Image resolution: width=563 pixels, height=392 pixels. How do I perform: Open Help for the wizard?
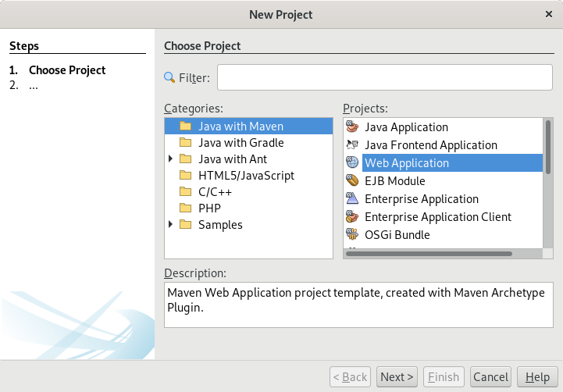(537, 377)
